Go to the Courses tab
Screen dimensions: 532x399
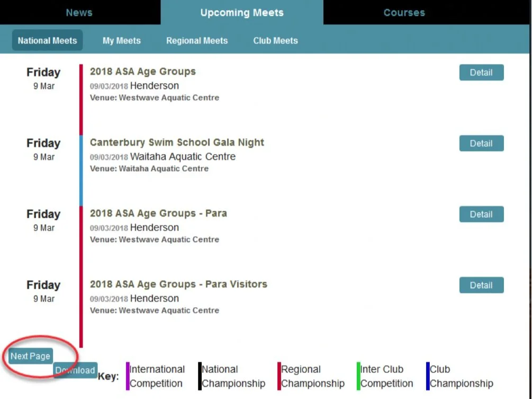404,13
